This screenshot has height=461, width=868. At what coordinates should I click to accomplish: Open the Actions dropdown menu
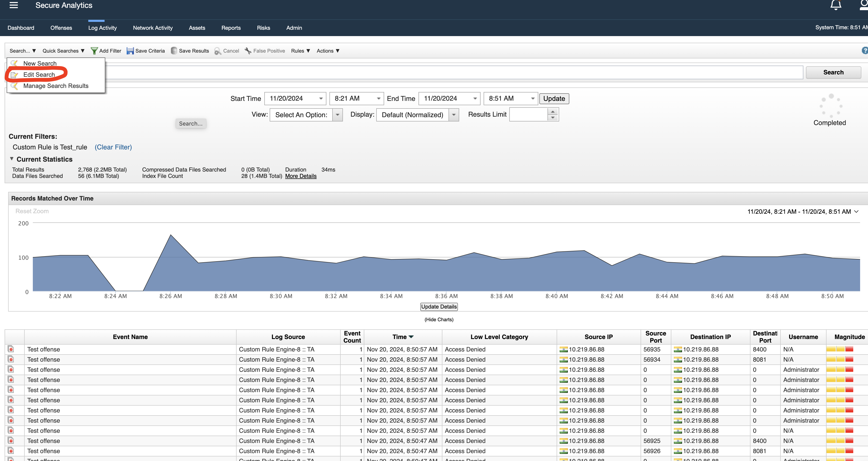(x=328, y=51)
